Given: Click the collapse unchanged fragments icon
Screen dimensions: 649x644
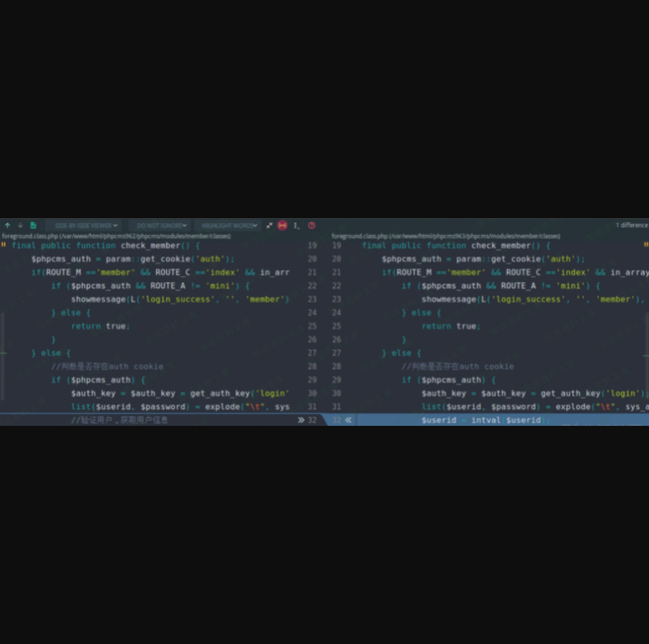Looking at the screenshot, I should (270, 225).
